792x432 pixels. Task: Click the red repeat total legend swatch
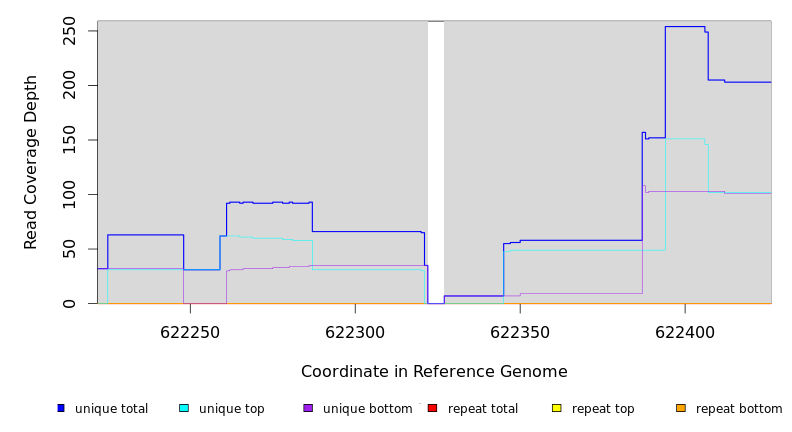click(432, 408)
